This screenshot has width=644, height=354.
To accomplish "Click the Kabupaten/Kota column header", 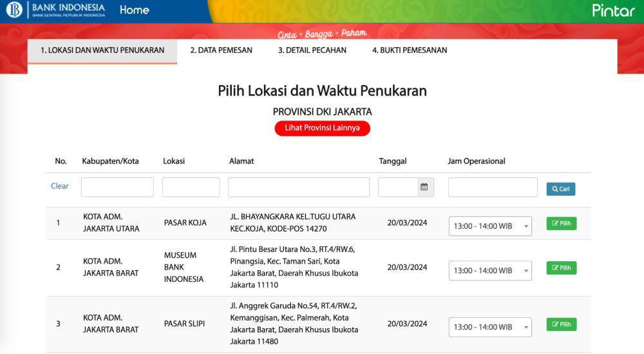I will 111,161.
